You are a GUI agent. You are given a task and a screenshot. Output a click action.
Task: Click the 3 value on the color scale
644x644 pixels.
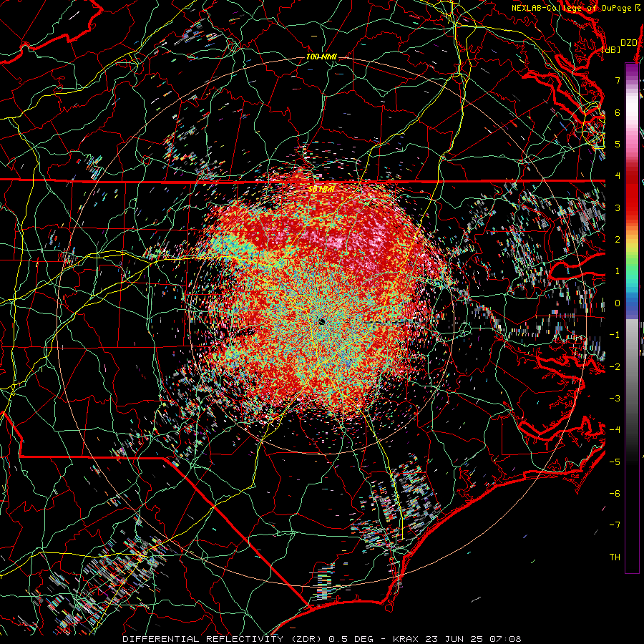[x=618, y=208]
